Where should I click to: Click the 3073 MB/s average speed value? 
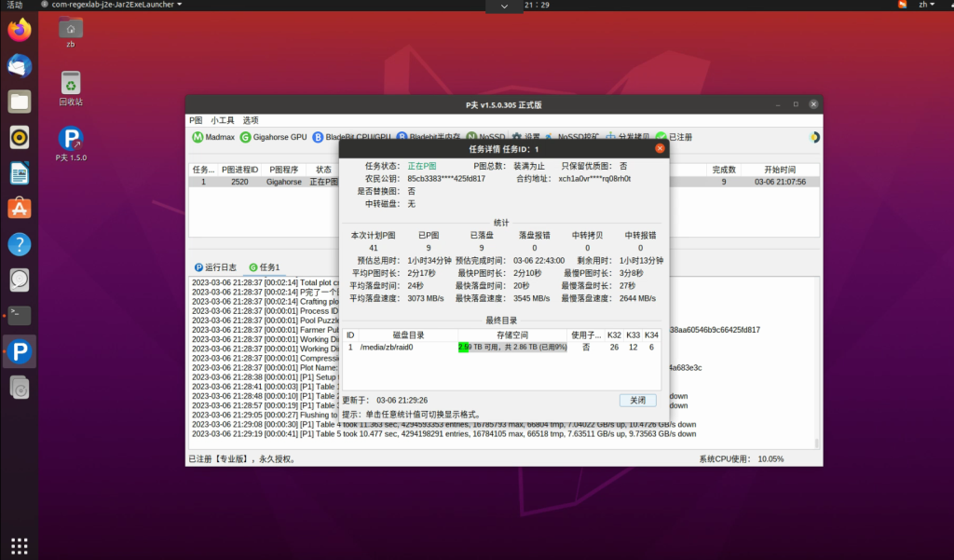pyautogui.click(x=427, y=298)
